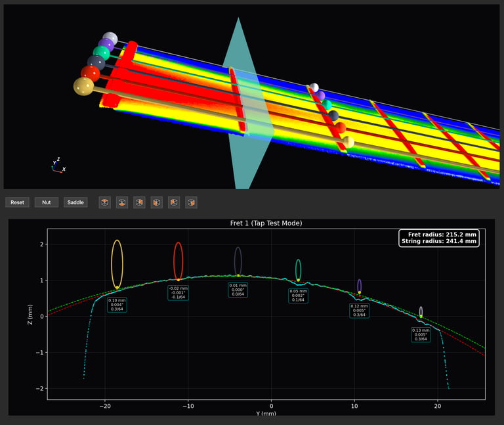Click the green sphere on the second fret
This screenshot has width=504, height=425.
pyautogui.click(x=327, y=104)
